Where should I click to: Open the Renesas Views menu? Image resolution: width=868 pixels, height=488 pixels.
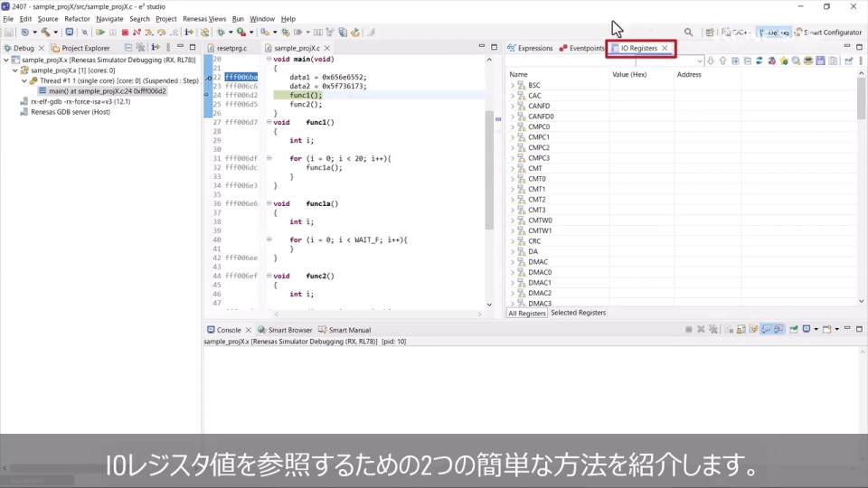coord(204,19)
